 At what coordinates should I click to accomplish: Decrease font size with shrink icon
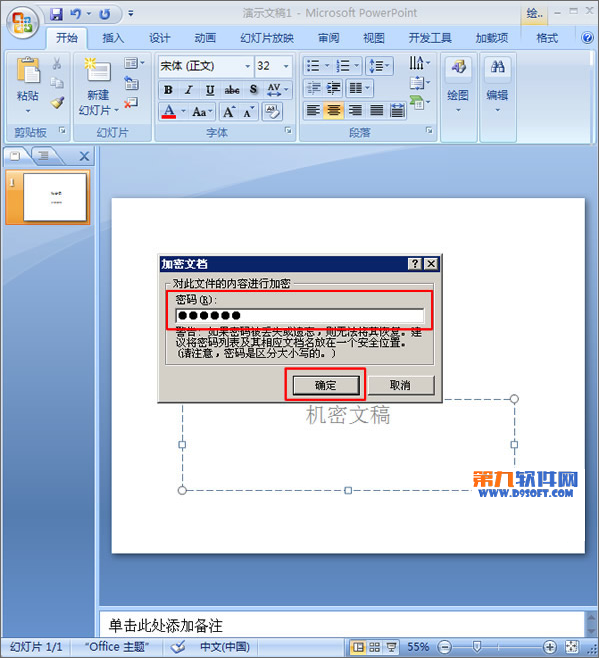coord(248,112)
